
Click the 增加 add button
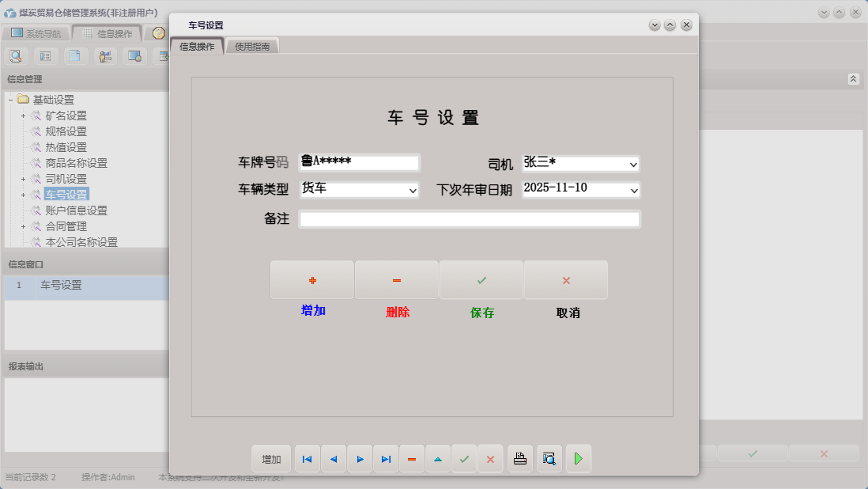coord(312,280)
